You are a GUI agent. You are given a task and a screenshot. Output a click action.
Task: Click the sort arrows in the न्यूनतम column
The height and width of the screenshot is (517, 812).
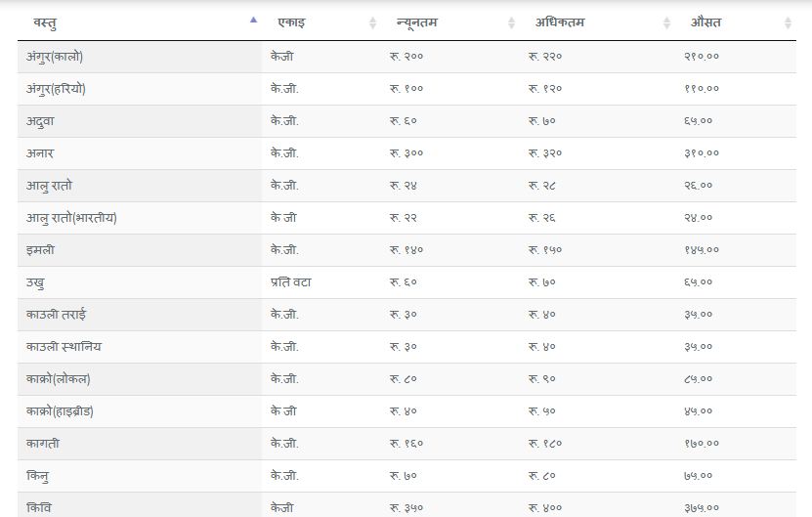click(x=511, y=22)
